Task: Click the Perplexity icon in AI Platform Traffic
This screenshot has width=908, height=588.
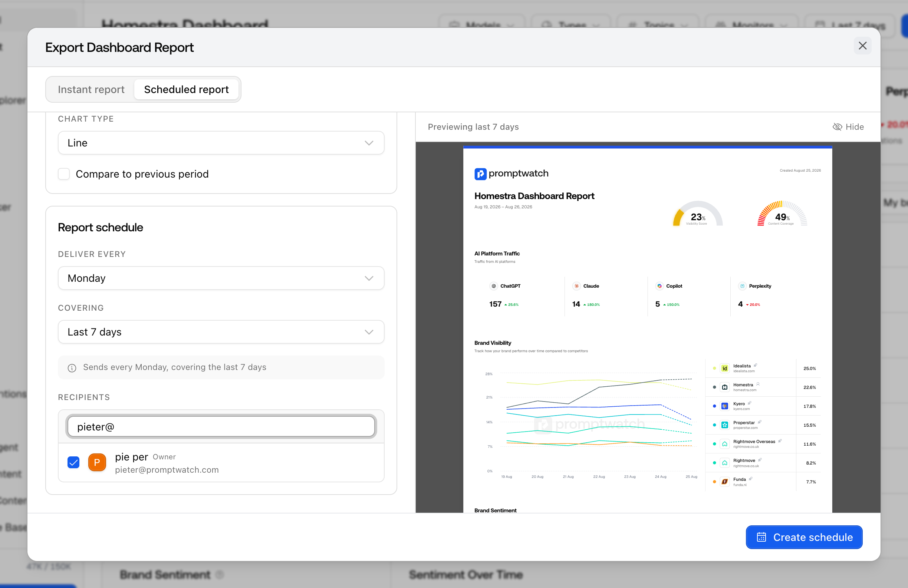Action: click(742, 286)
